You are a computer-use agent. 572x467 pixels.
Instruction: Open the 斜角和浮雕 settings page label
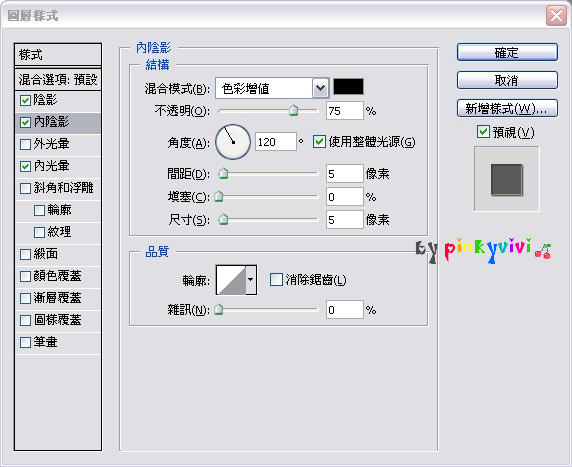[64, 188]
